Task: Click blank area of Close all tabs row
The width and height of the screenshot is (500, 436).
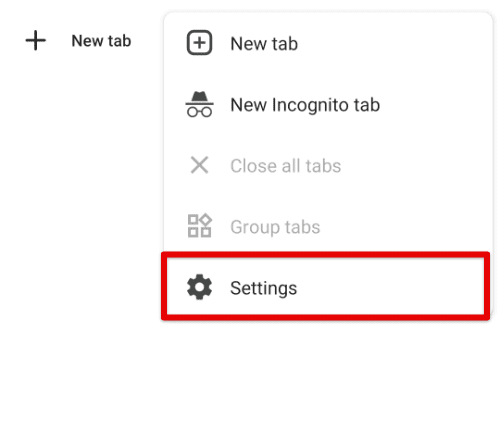Action: click(x=417, y=166)
